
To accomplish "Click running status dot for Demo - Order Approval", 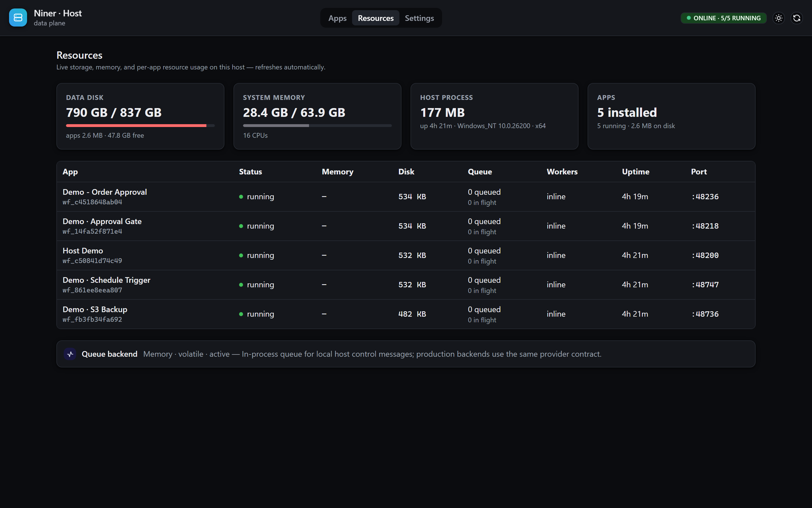I will tap(241, 196).
